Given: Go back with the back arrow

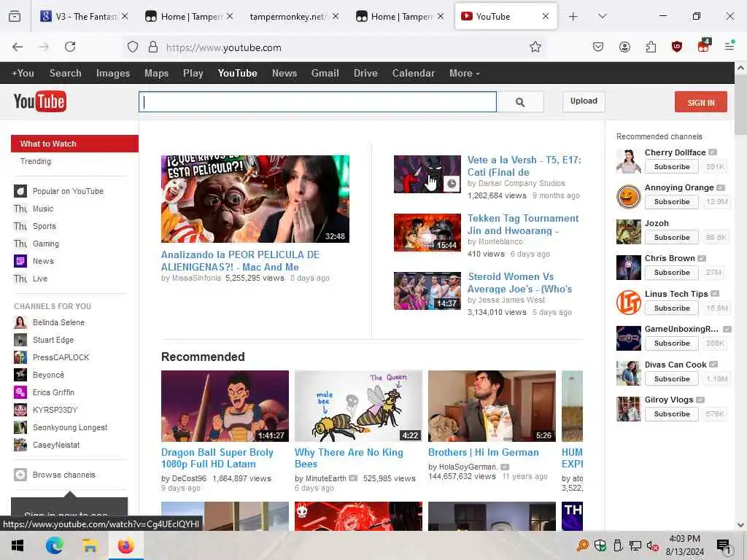Looking at the screenshot, I should [18, 47].
